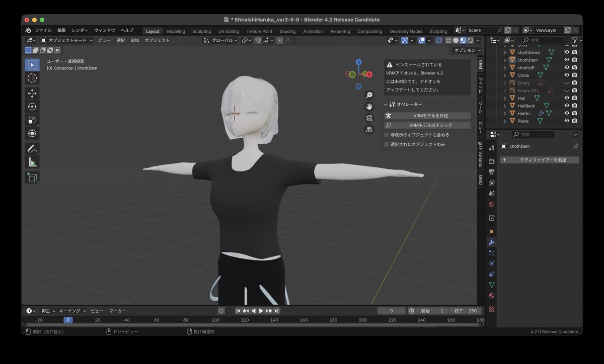Open the outliner filter funnel
The width and height of the screenshot is (604, 364).
coord(575,40)
